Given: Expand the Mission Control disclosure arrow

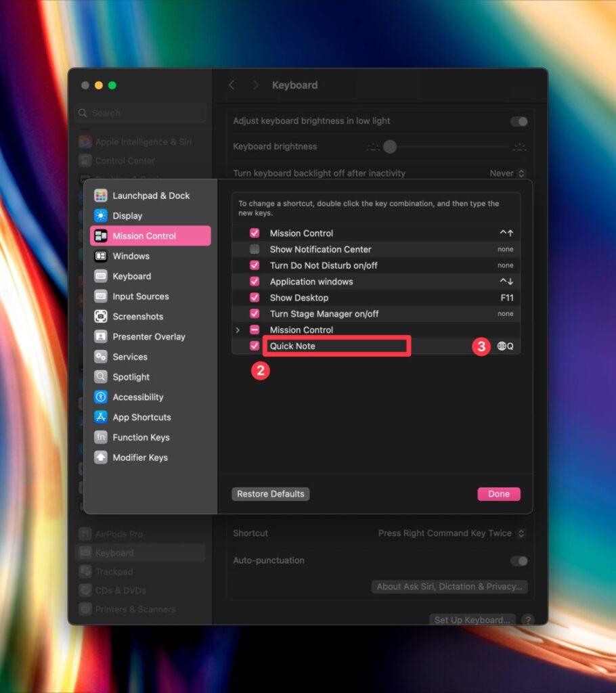Looking at the screenshot, I should pos(238,330).
